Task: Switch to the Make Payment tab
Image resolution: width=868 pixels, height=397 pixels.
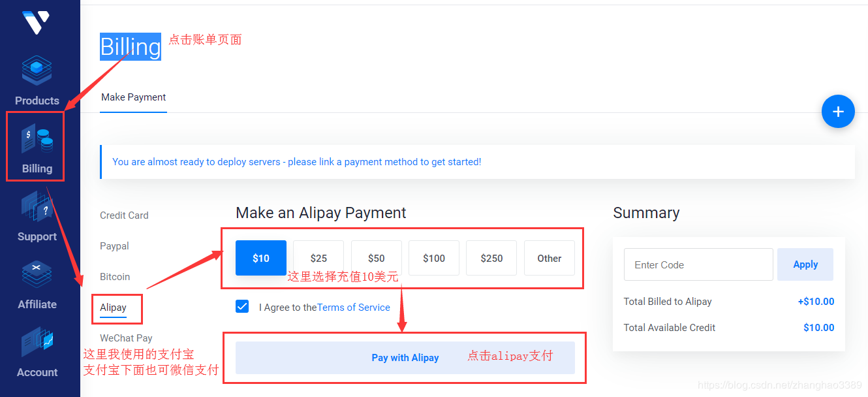Action: click(x=133, y=97)
